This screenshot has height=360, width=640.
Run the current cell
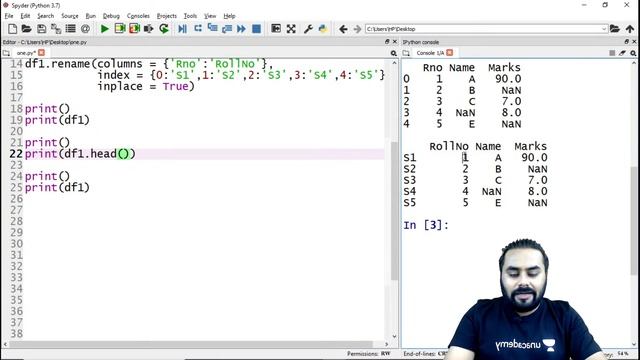point(120,29)
